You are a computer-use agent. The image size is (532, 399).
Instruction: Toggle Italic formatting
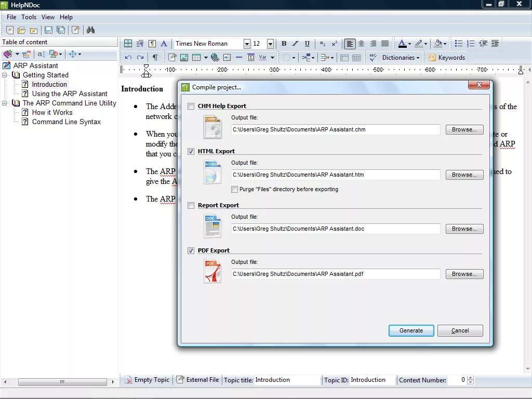(295, 44)
